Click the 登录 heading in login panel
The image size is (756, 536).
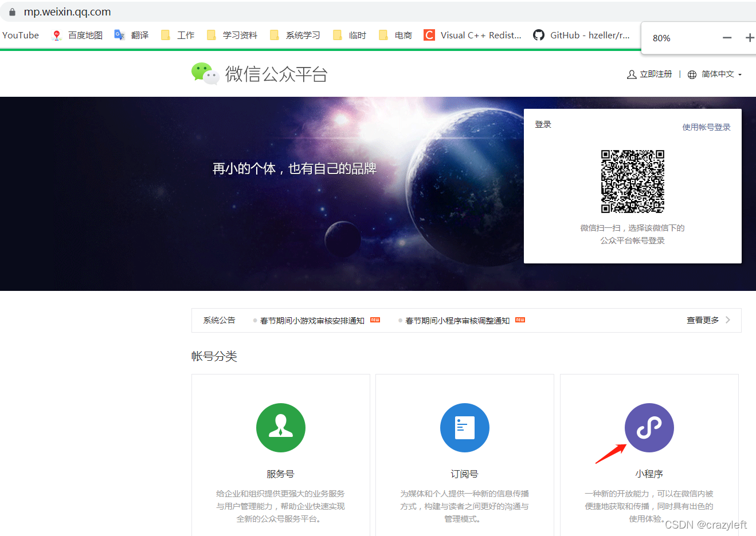point(543,124)
